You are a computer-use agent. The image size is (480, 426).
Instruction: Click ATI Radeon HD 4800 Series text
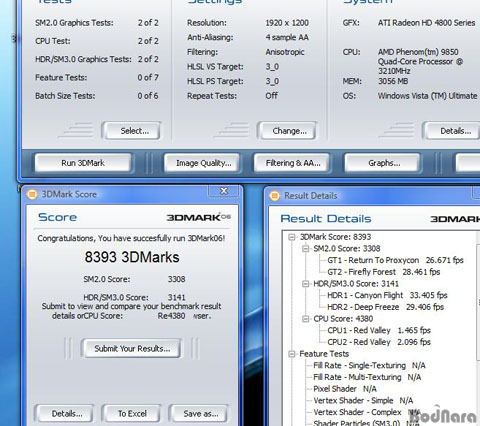click(426, 23)
